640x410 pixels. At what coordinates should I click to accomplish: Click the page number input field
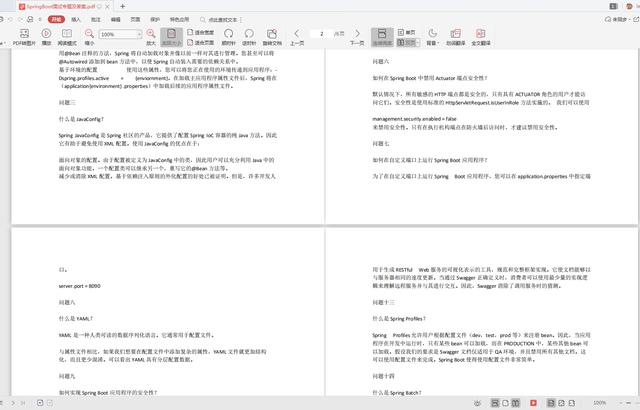tap(321, 34)
